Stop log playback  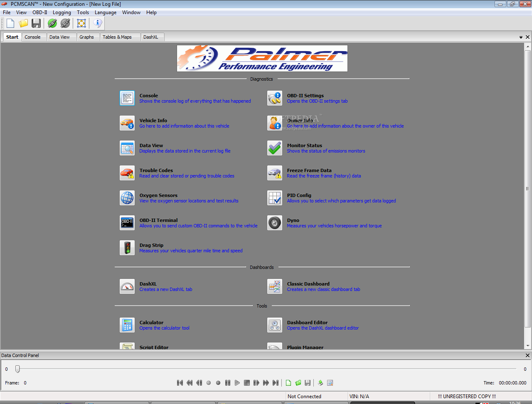pyautogui.click(x=247, y=383)
